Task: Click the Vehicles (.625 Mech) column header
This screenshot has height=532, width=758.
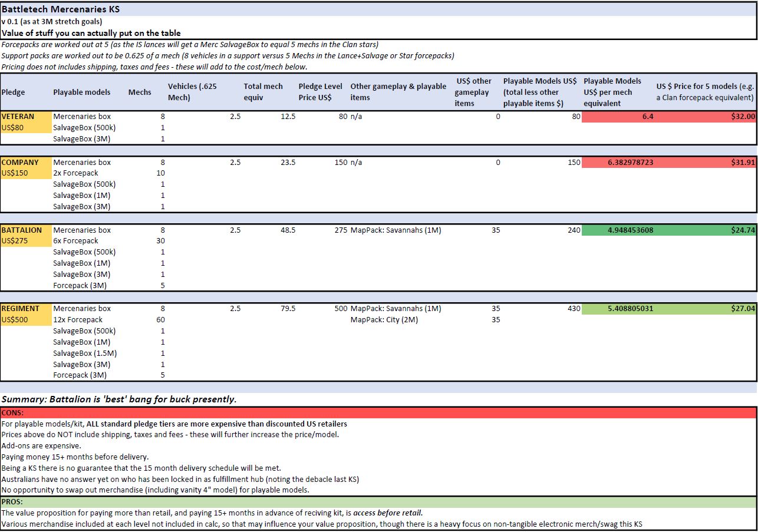Action: coord(192,91)
